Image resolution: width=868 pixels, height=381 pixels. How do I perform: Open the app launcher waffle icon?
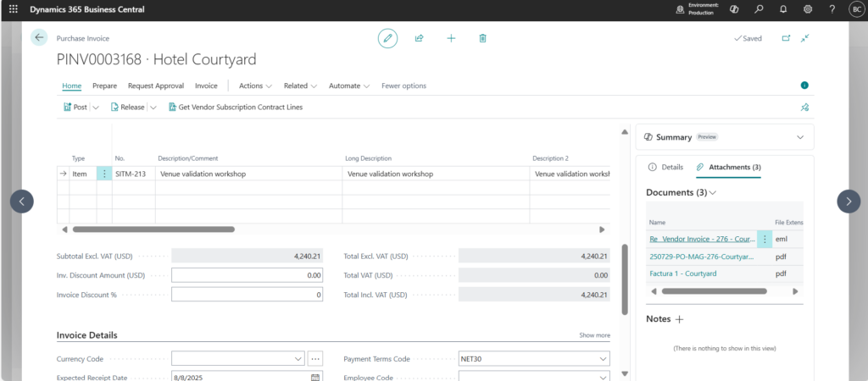tap(14, 9)
